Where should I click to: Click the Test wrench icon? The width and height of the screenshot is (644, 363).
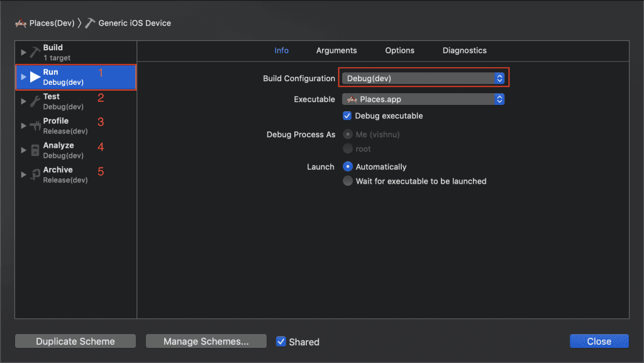[35, 101]
